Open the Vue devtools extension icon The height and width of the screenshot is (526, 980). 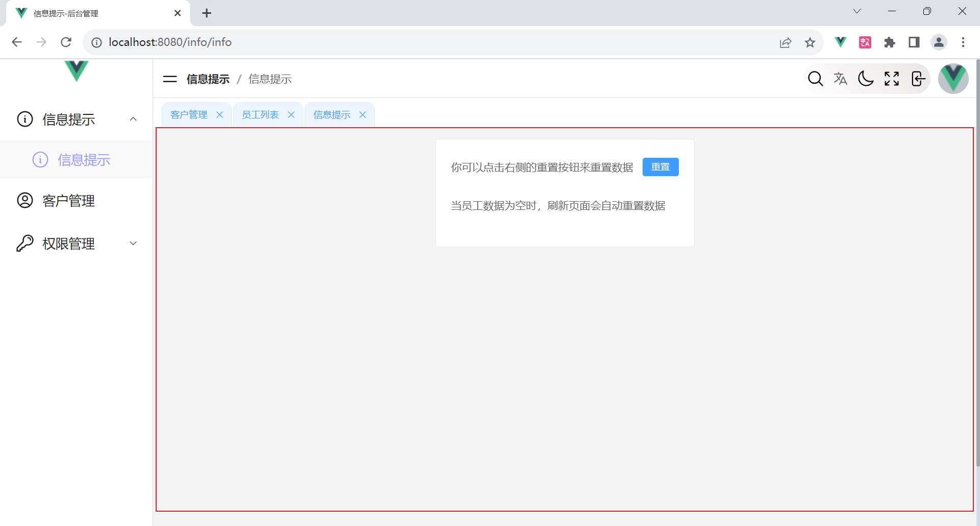[x=841, y=42]
